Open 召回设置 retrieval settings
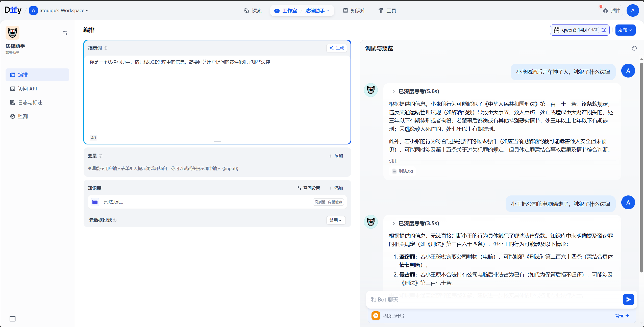Image resolution: width=644 pixels, height=327 pixels. pos(309,188)
